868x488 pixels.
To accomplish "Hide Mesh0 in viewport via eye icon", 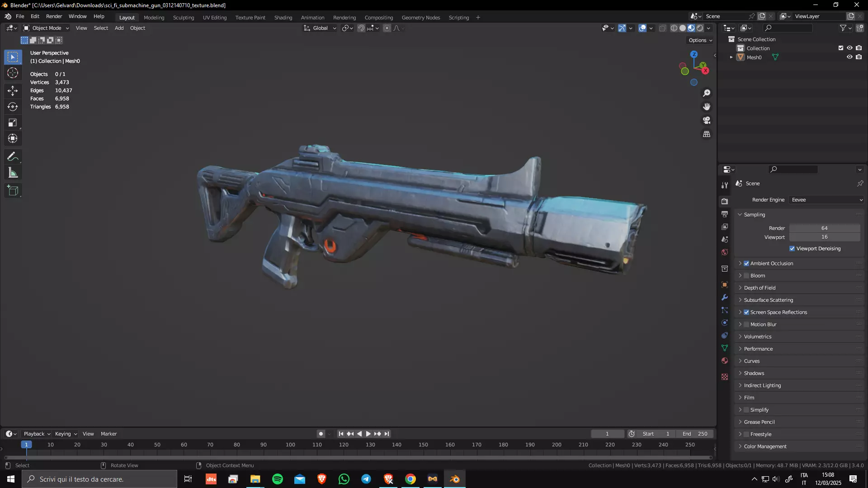I will click(x=849, y=57).
